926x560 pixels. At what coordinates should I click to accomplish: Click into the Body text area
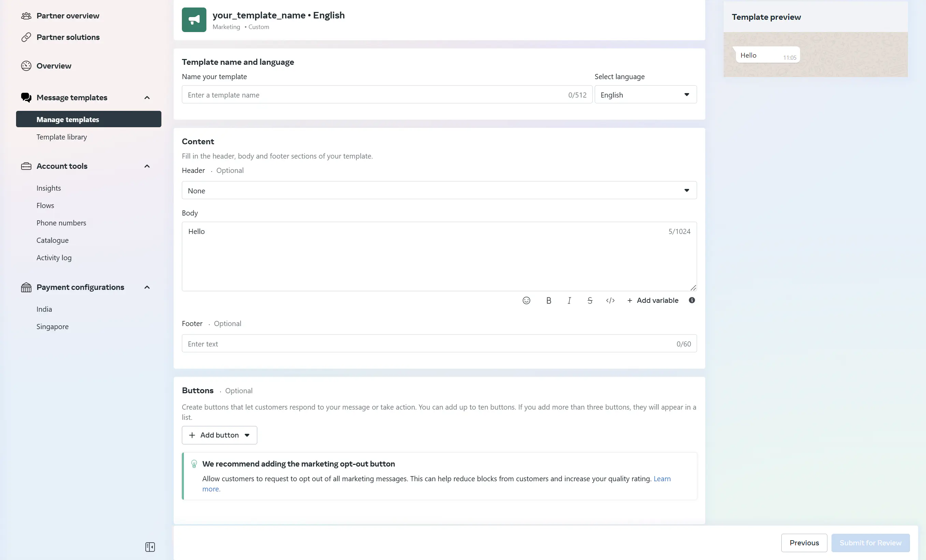[x=439, y=256]
